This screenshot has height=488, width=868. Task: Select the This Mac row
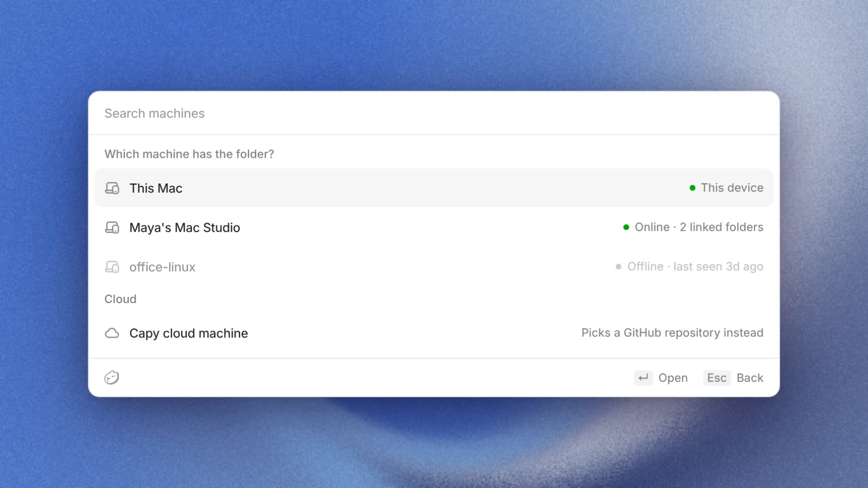coord(434,188)
